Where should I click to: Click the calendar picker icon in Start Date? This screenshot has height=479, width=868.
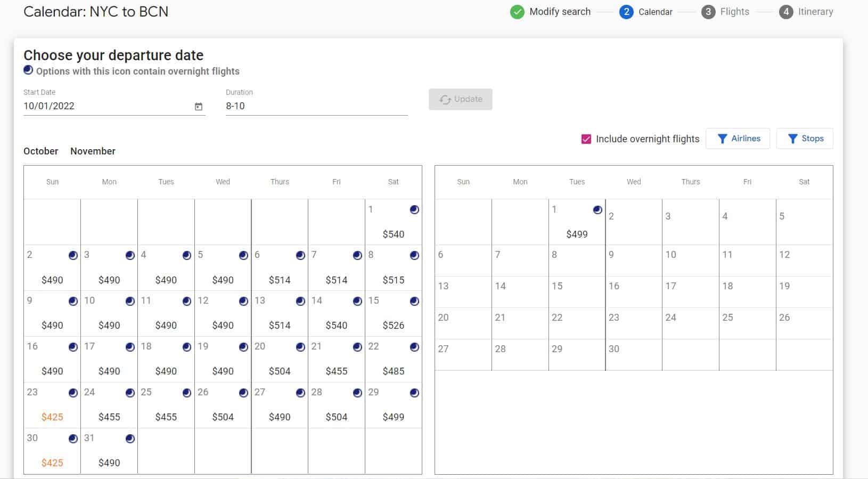click(199, 107)
